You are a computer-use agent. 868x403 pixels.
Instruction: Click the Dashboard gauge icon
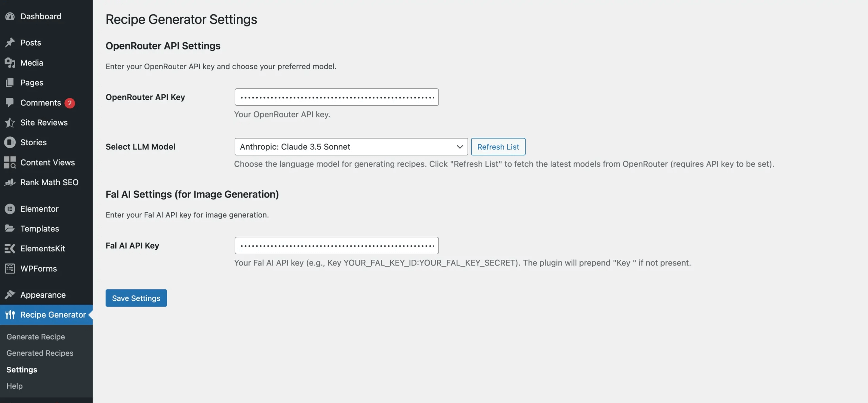(10, 16)
